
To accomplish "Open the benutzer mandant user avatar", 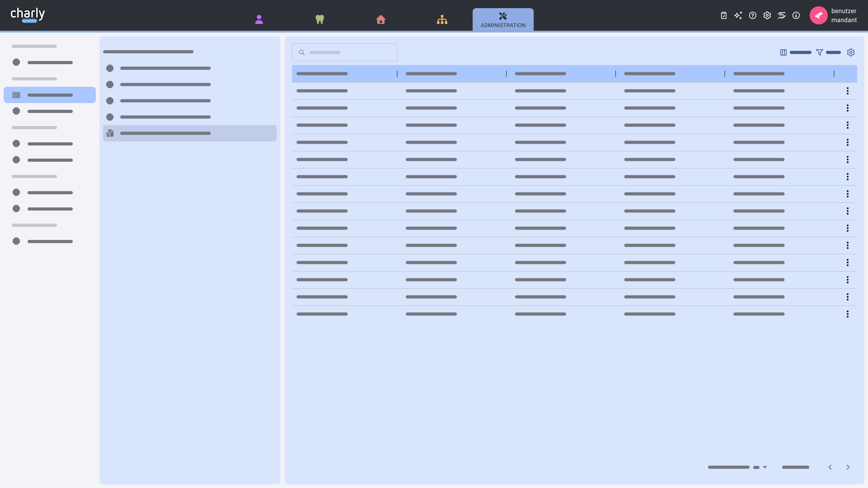I will click(819, 15).
